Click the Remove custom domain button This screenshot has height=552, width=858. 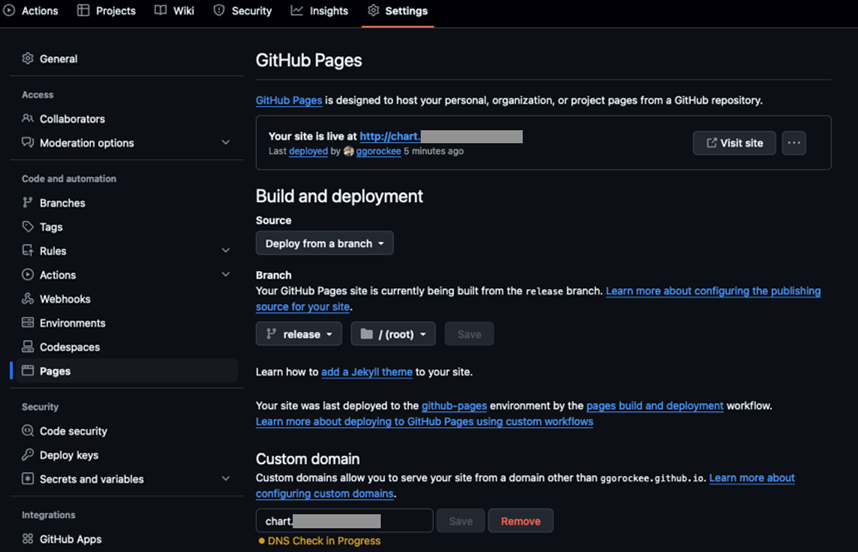(520, 521)
